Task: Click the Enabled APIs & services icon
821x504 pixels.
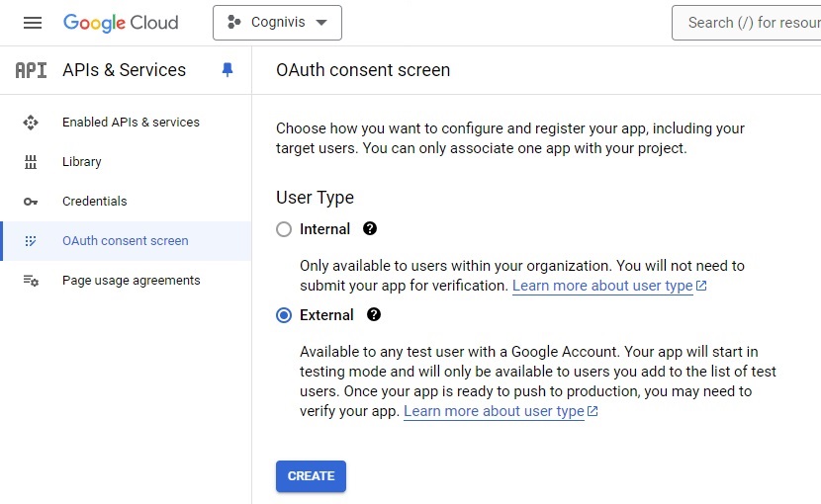Action: click(x=31, y=123)
